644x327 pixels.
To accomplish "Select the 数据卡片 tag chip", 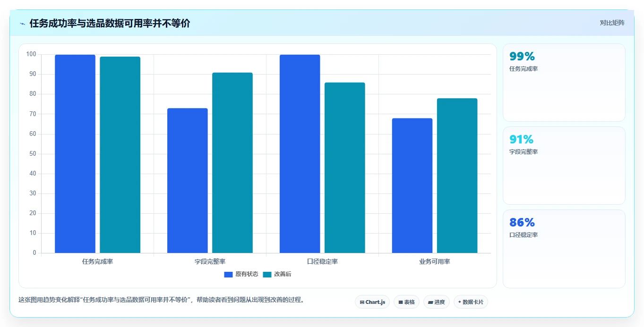I will tap(471, 302).
